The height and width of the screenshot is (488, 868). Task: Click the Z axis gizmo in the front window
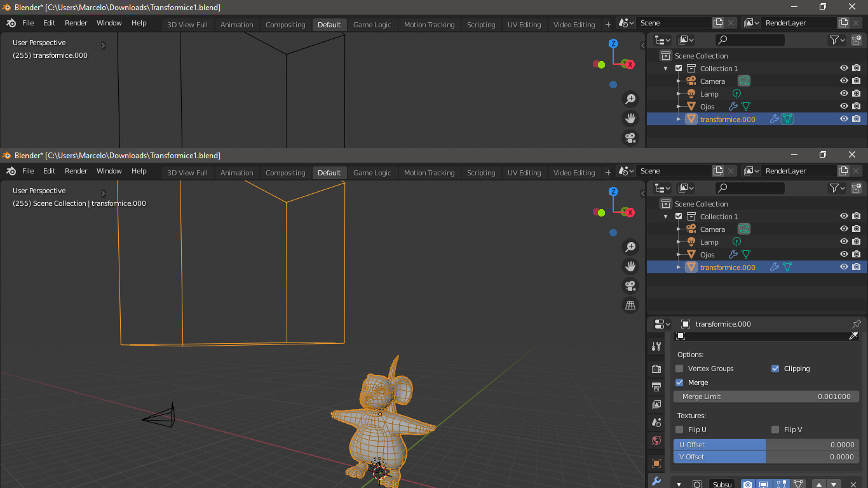tap(613, 191)
